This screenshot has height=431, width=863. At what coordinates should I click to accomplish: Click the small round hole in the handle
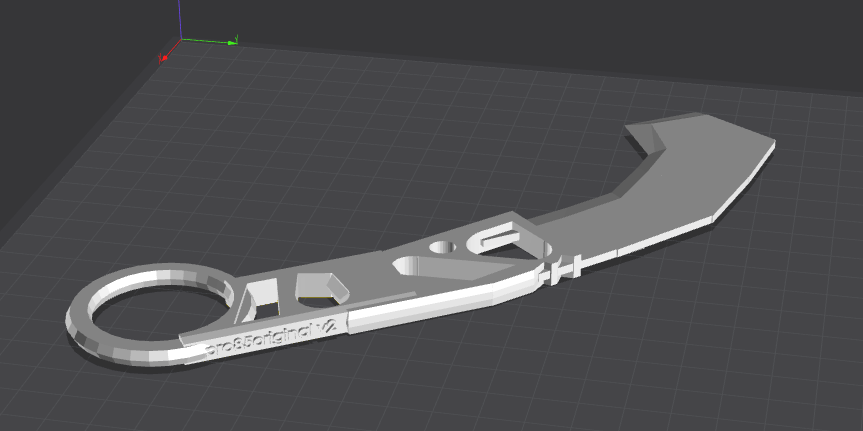tap(442, 247)
